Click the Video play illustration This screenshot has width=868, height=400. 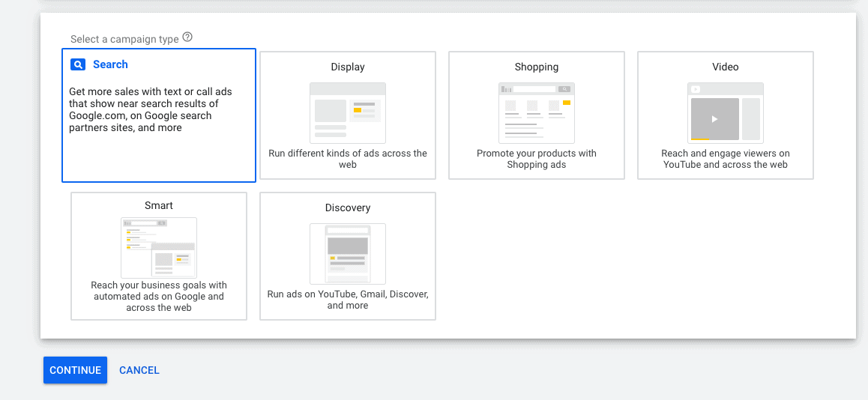[x=725, y=112]
